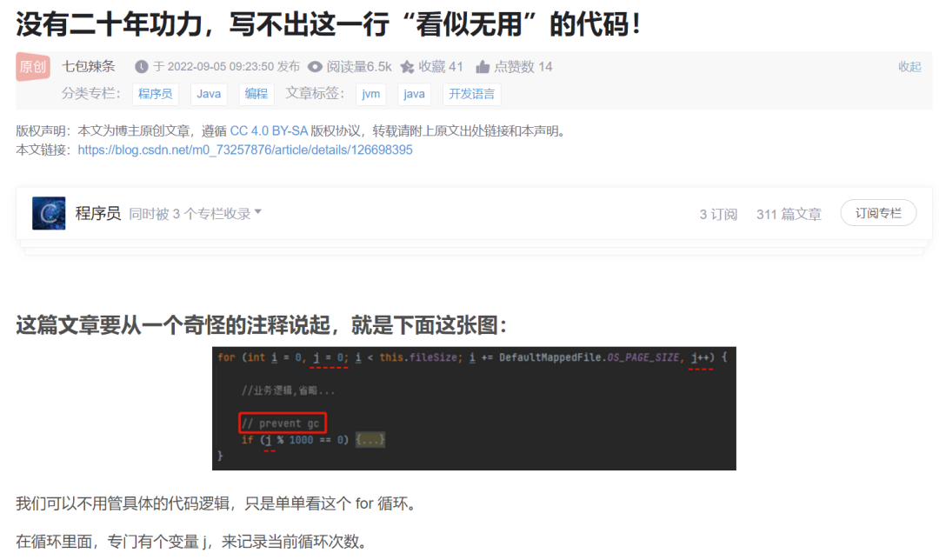Click the thumbs-up 点赞 icon
939x560 pixels.
point(483,66)
